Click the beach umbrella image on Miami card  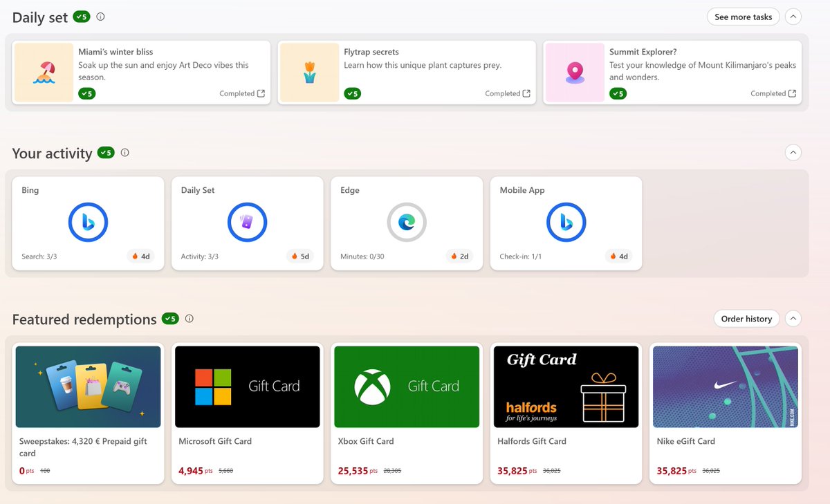(x=44, y=73)
